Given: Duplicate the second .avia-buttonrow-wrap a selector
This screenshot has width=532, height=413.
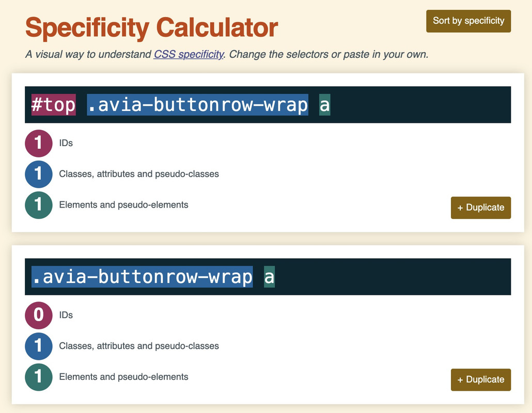Looking at the screenshot, I should (x=481, y=379).
